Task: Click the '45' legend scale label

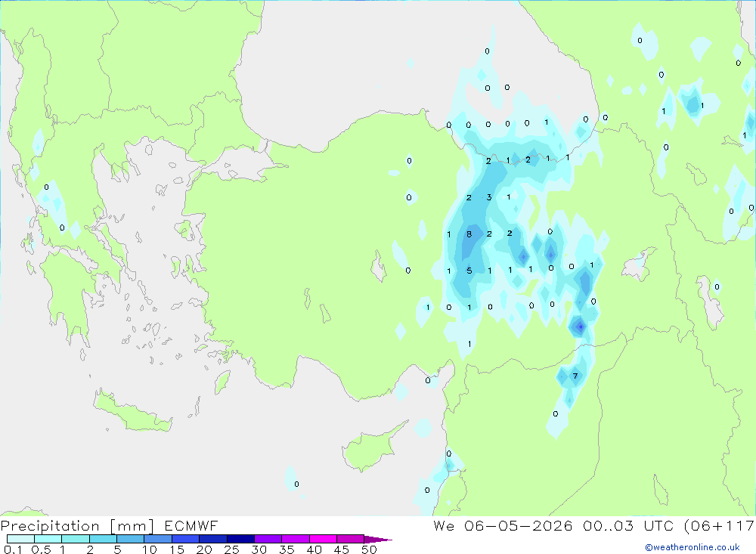Action: point(342,549)
